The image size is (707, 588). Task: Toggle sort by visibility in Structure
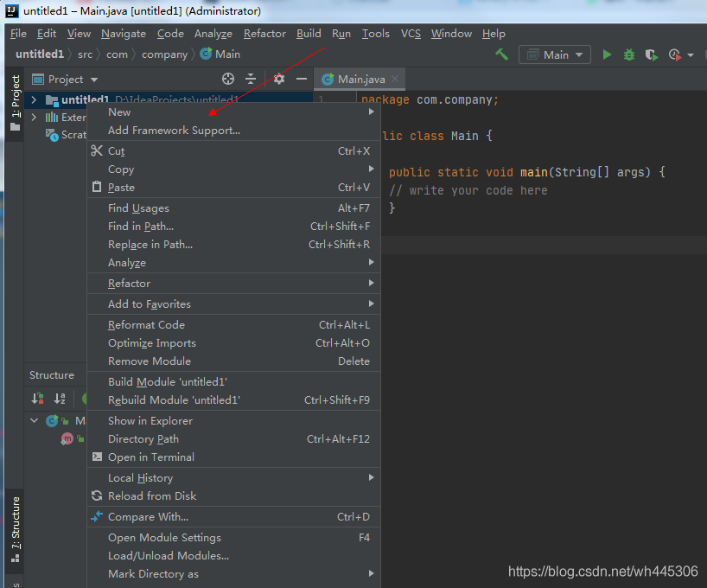tap(37, 399)
